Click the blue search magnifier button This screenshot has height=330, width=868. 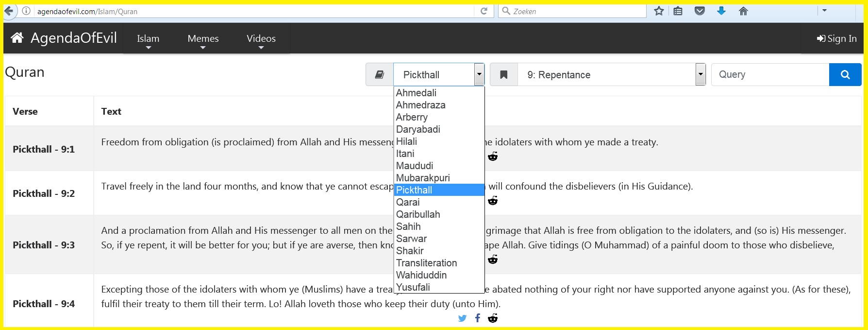click(x=845, y=75)
